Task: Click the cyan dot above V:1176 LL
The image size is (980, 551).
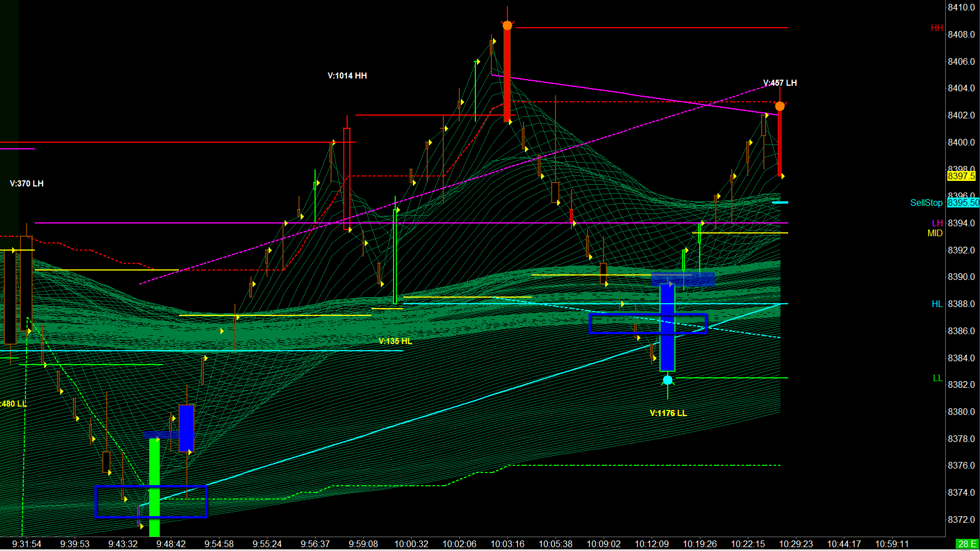Action: [668, 380]
